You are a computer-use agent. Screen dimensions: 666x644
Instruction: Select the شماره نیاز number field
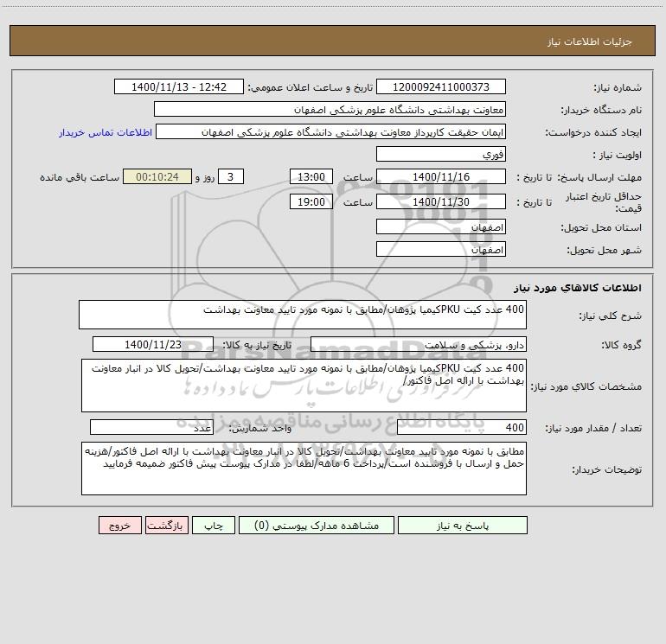(x=441, y=87)
